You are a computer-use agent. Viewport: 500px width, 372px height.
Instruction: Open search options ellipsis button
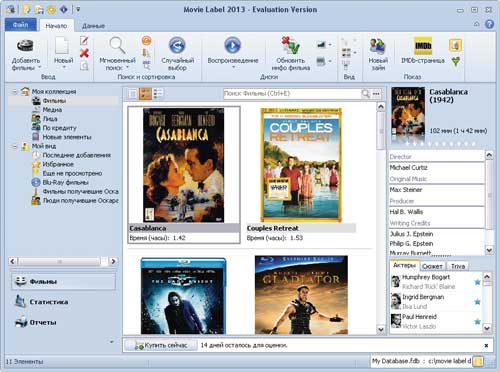pyautogui.click(x=376, y=94)
